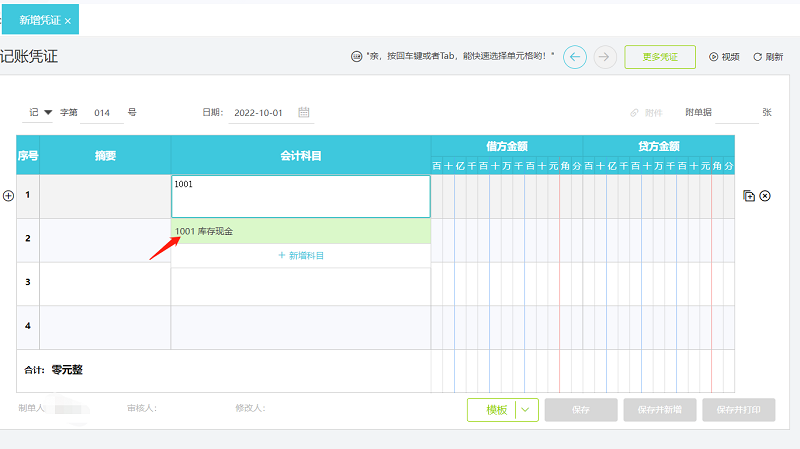Delete row 1 with the X icon
The height and width of the screenshot is (449, 800).
point(766,196)
